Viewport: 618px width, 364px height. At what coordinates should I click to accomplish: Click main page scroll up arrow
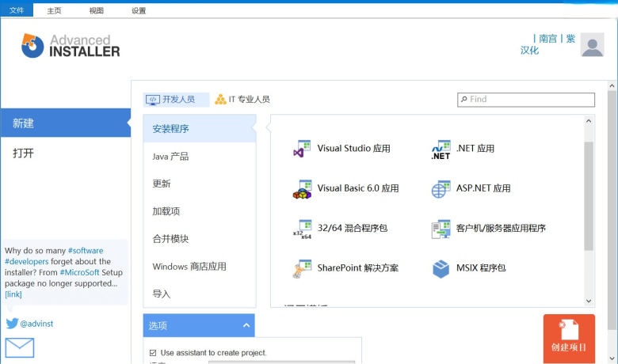pos(612,85)
